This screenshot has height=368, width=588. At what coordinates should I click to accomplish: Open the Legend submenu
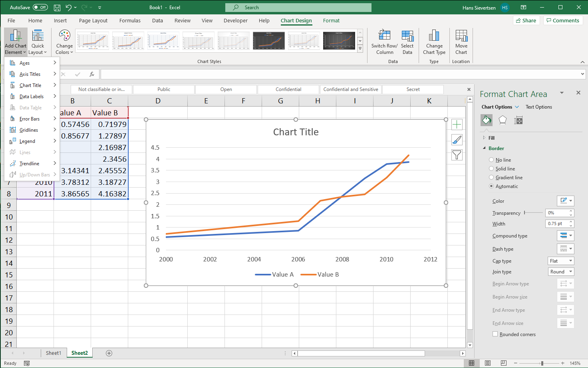[x=32, y=141]
